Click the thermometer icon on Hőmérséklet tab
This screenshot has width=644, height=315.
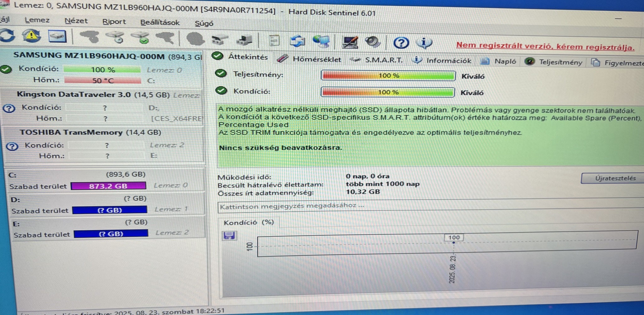[x=282, y=59]
